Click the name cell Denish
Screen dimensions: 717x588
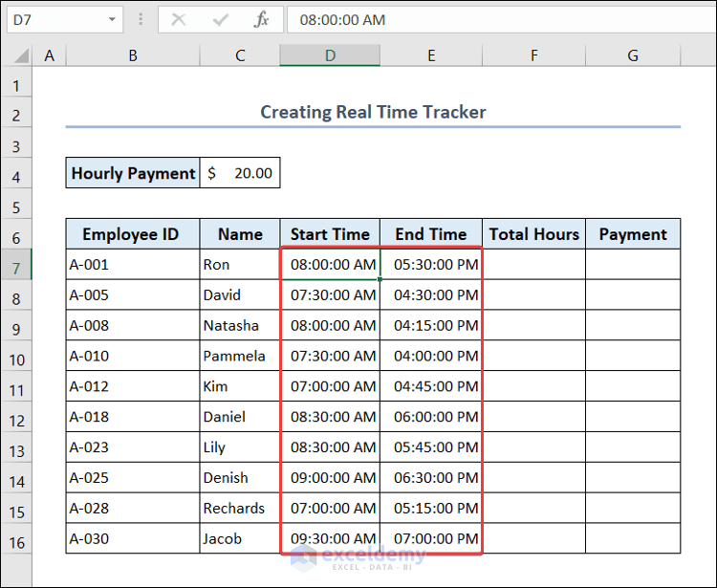pyautogui.click(x=240, y=477)
